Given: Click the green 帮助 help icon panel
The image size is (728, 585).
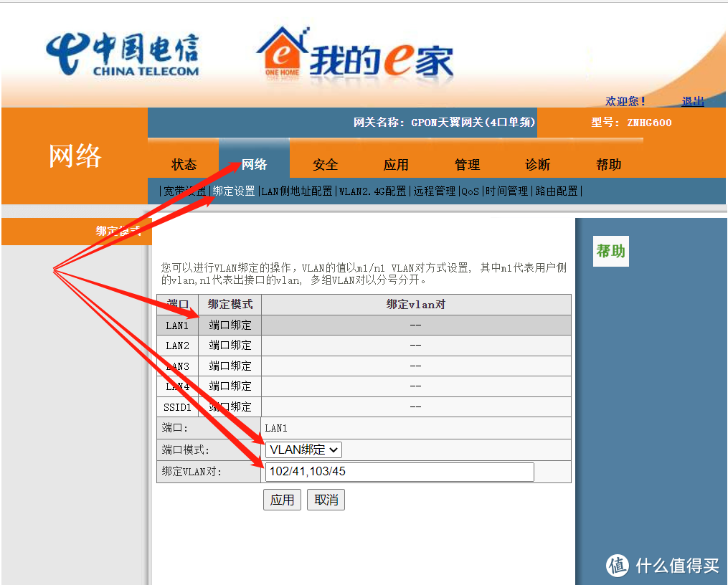Looking at the screenshot, I should [x=610, y=252].
